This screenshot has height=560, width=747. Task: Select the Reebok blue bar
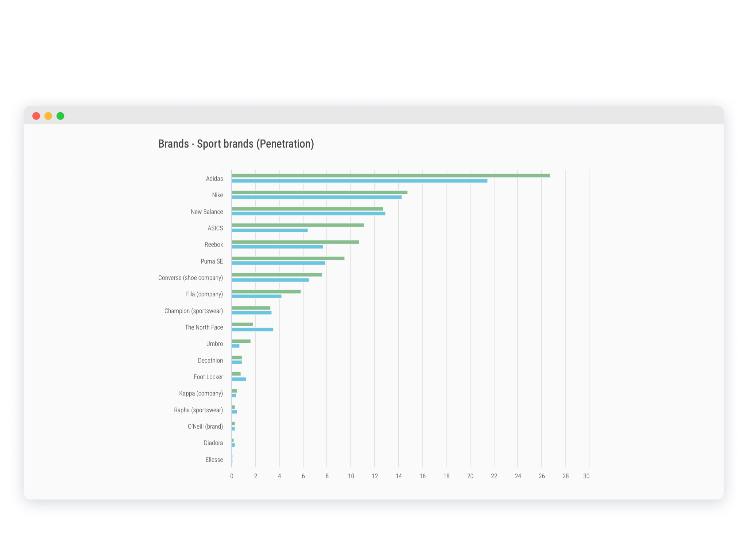[277, 247]
